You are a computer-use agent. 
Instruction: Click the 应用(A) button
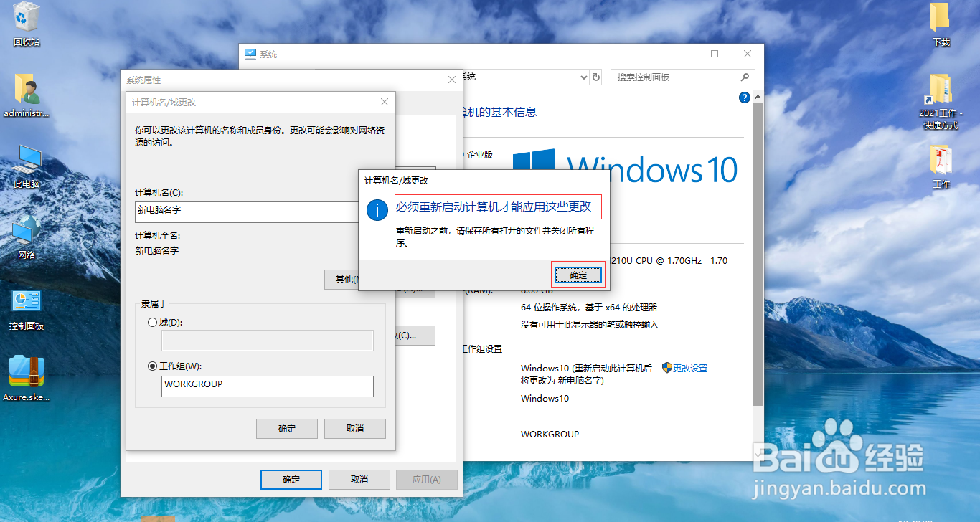(426, 480)
